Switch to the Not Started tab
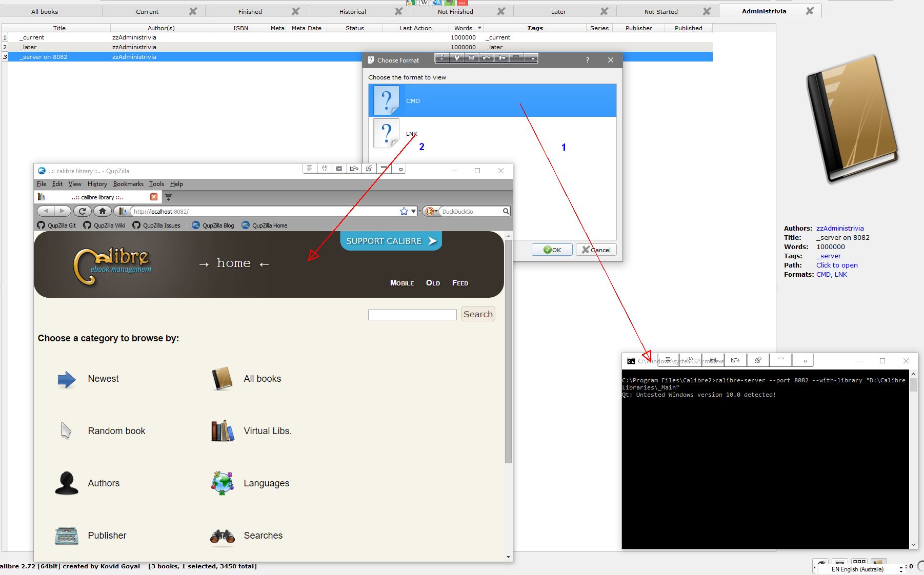This screenshot has width=924, height=575. tap(661, 11)
